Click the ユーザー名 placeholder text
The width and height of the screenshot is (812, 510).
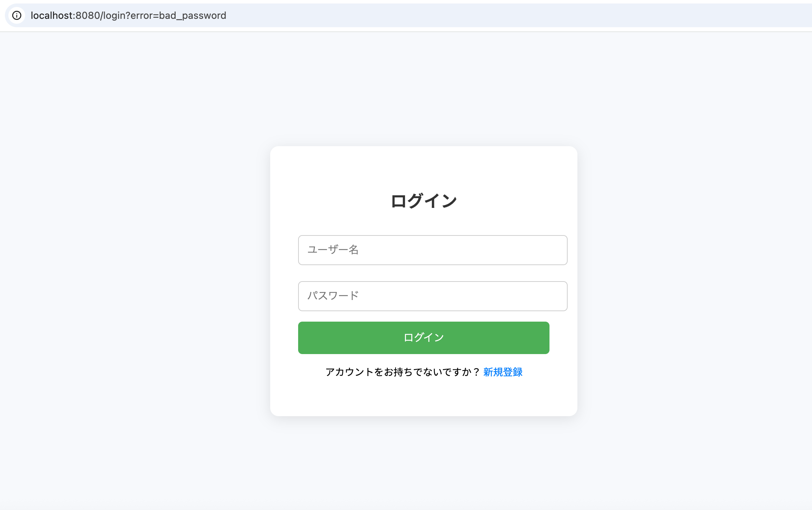pyautogui.click(x=333, y=250)
